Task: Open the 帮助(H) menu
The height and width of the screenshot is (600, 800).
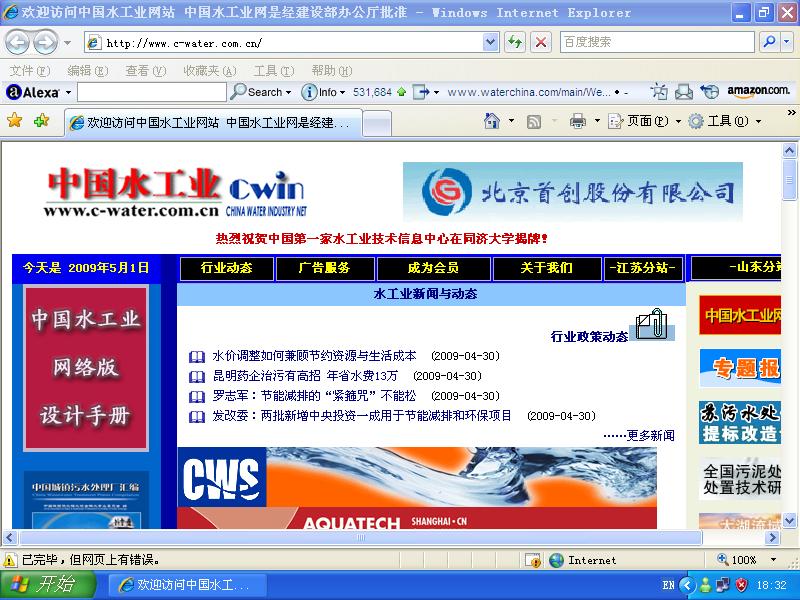Action: click(x=332, y=71)
